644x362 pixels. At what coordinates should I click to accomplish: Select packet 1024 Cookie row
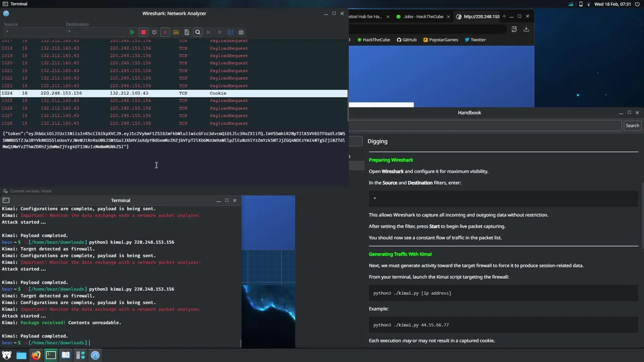click(174, 93)
